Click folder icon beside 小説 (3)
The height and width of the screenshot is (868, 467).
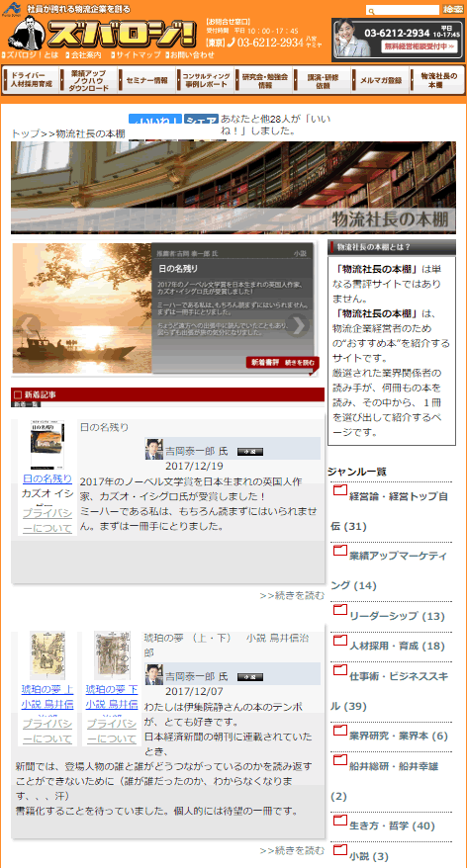(x=340, y=850)
